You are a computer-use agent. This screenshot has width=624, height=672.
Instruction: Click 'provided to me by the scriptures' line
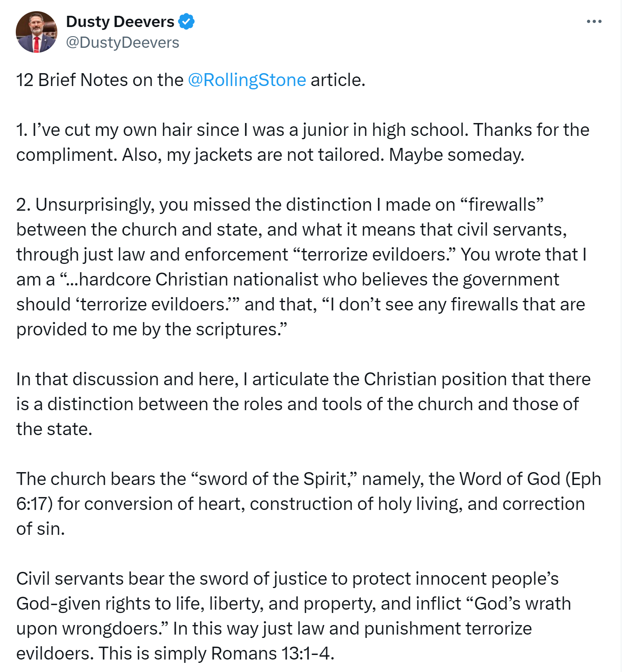tap(152, 329)
